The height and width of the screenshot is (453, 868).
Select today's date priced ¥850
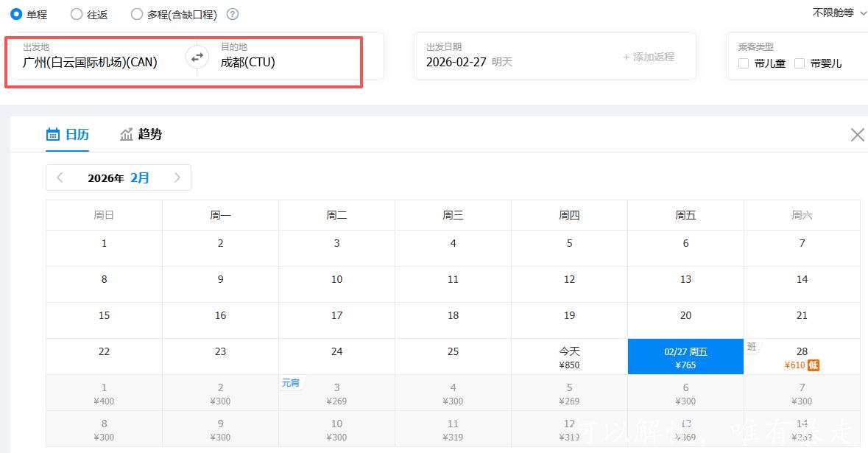569,357
